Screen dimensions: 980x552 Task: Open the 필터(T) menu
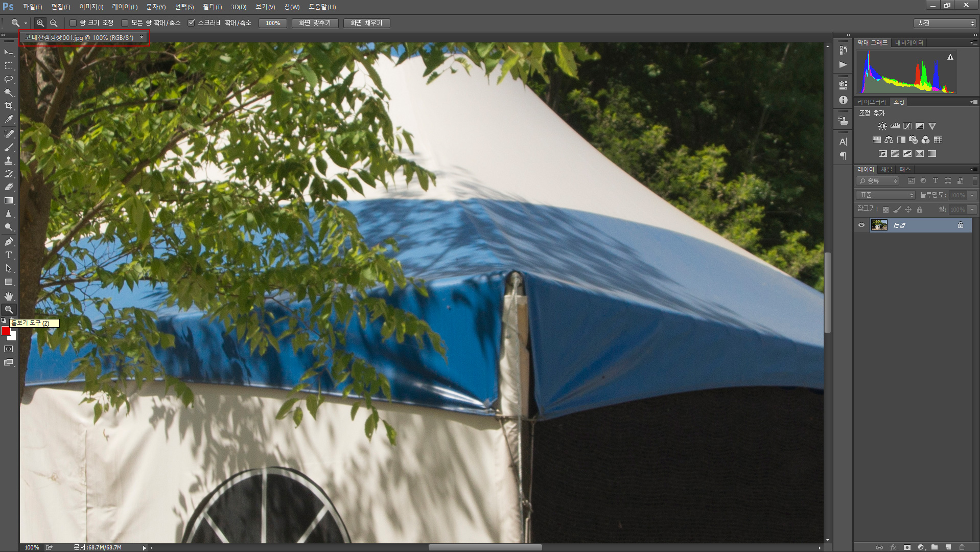click(213, 7)
